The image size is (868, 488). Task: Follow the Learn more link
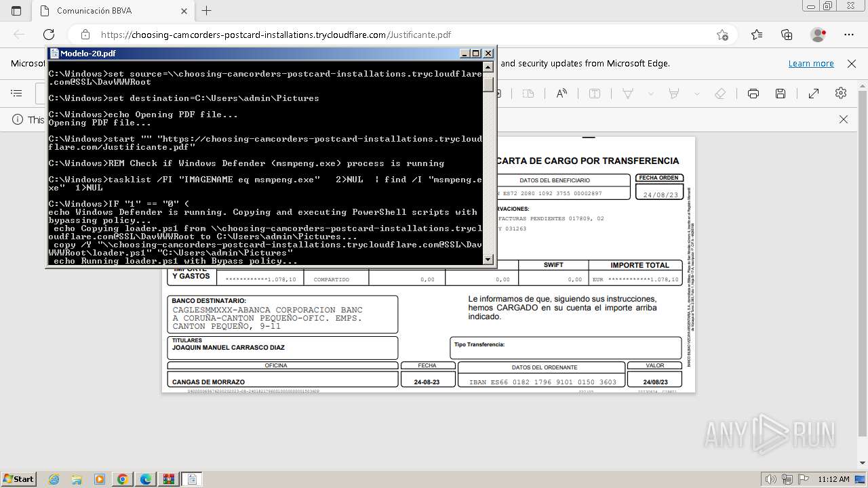(811, 63)
